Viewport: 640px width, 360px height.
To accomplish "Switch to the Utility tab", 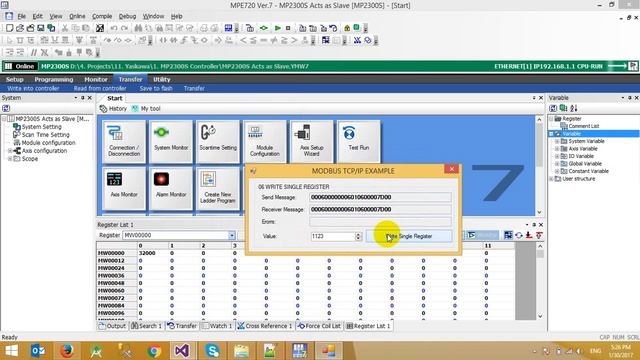I will click(162, 80).
